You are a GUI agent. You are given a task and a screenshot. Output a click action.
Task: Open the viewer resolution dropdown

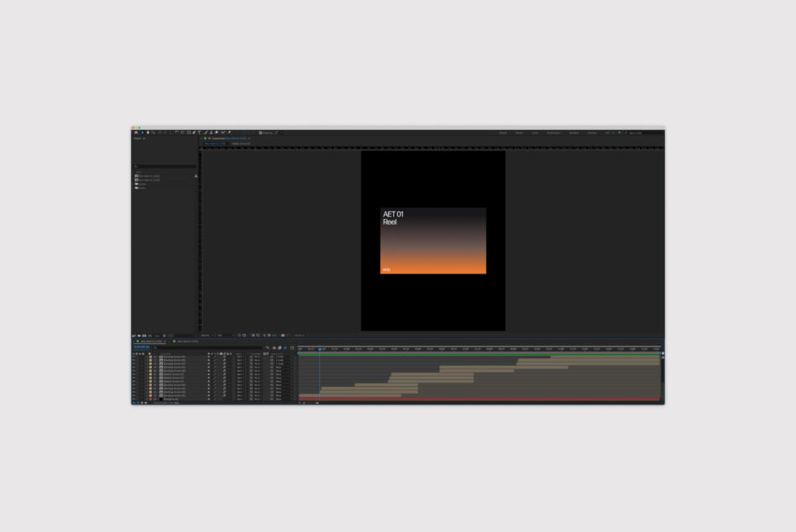[x=225, y=335]
